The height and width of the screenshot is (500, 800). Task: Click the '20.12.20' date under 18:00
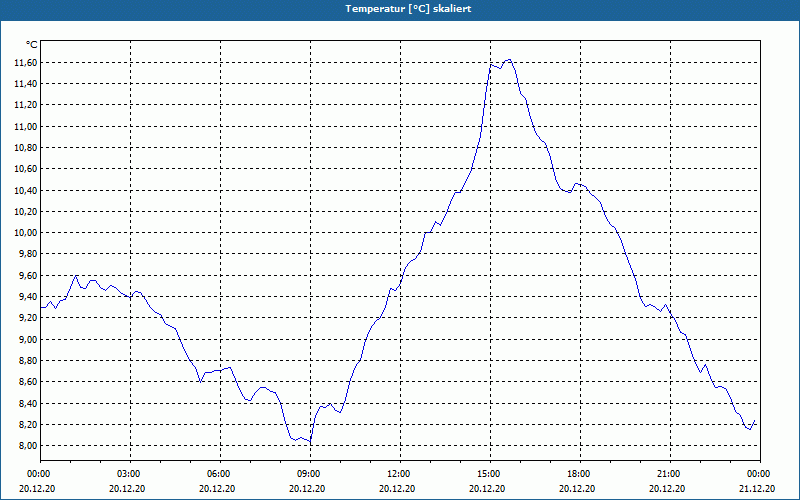(x=577, y=488)
